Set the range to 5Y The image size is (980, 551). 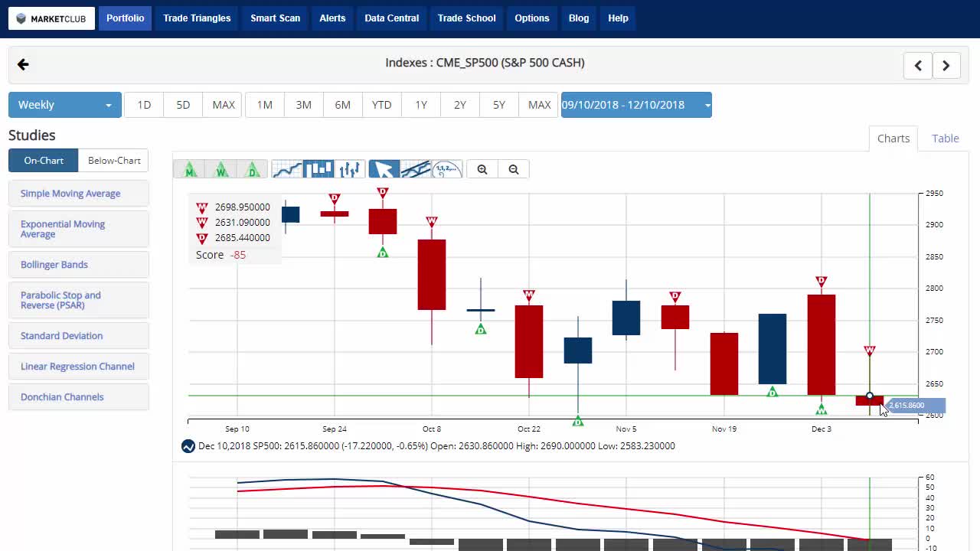[x=499, y=105]
